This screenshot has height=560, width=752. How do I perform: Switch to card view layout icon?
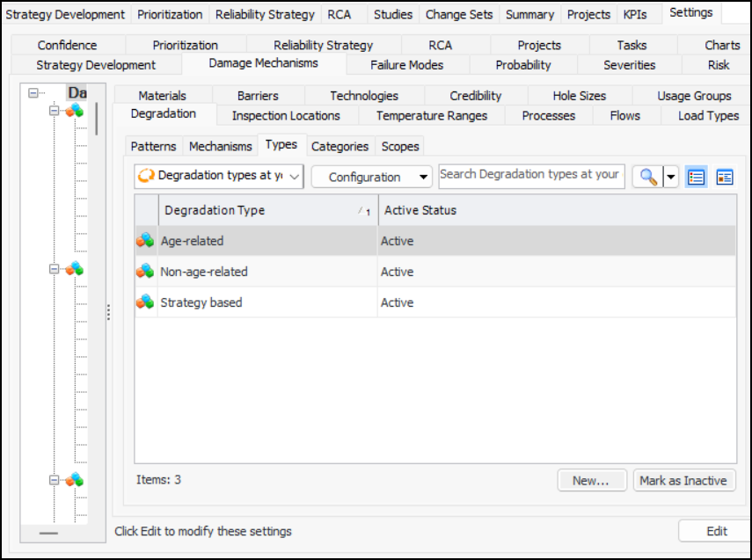725,177
